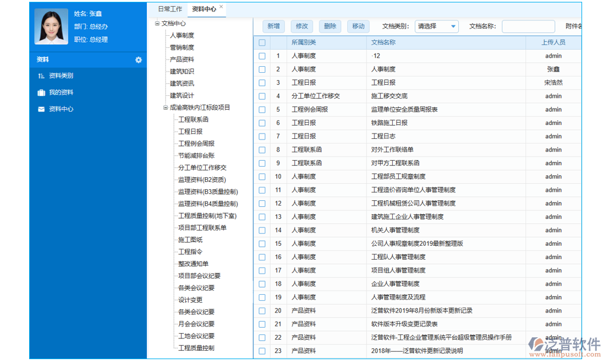Click the profile photo of 张鑫

click(52, 27)
